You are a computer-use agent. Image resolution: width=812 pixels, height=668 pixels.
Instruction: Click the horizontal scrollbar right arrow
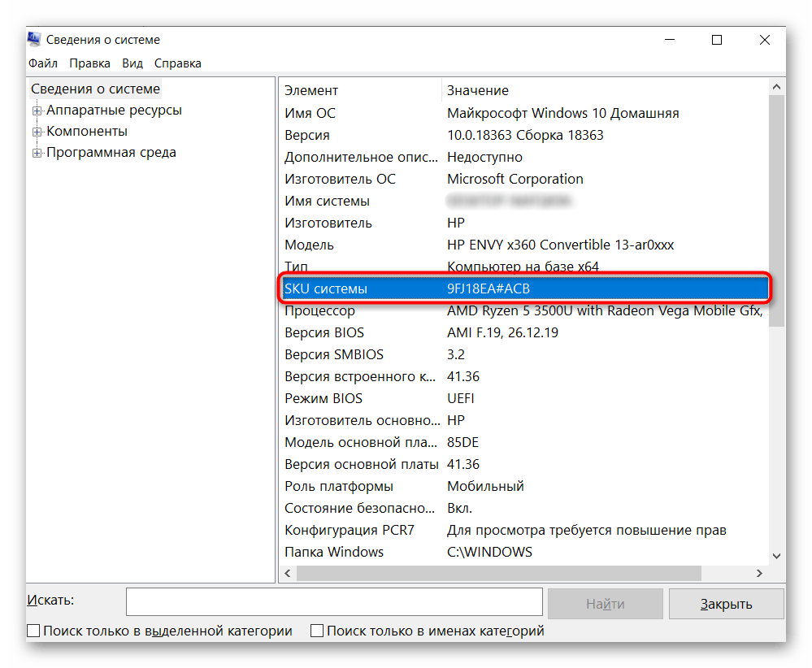759,574
